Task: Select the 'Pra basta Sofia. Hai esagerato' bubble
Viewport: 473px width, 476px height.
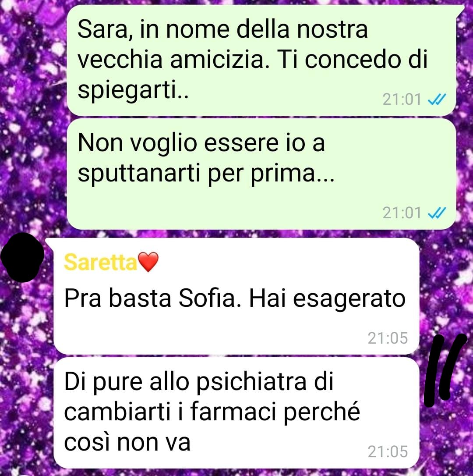Action: pyautogui.click(x=236, y=296)
